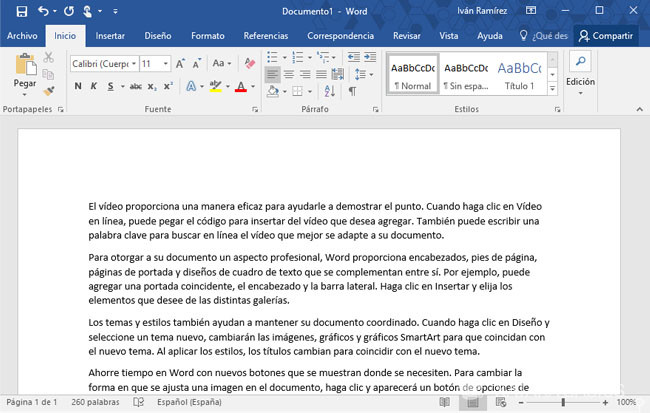The width and height of the screenshot is (650, 413).
Task: Apply the red font color
Action: point(240,86)
